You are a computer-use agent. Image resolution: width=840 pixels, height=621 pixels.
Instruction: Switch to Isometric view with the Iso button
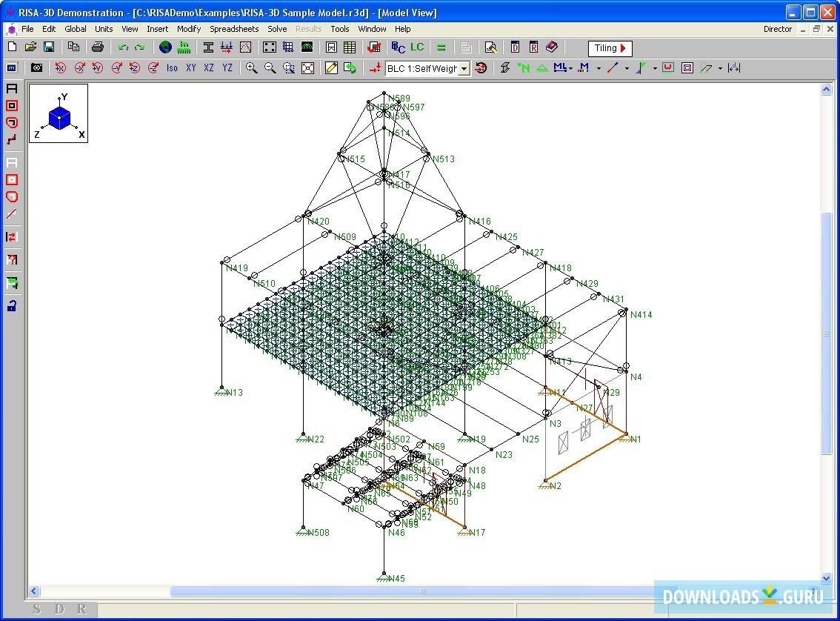pos(172,67)
